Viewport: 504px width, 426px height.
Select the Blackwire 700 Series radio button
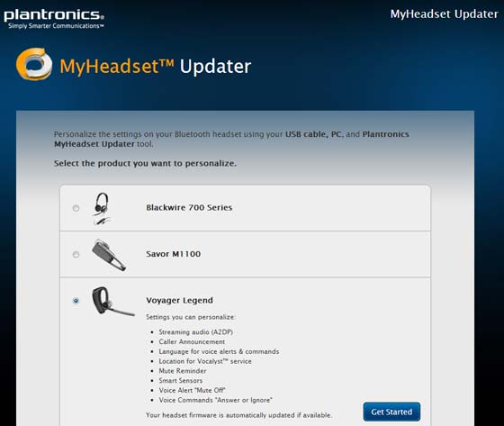[x=76, y=208]
